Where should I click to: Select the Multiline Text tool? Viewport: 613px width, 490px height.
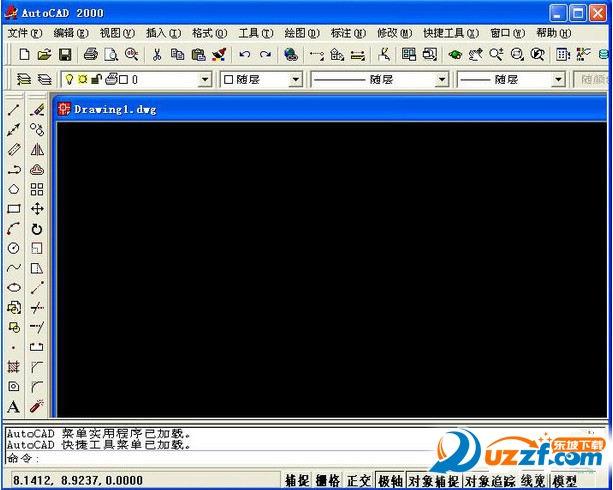(14, 407)
